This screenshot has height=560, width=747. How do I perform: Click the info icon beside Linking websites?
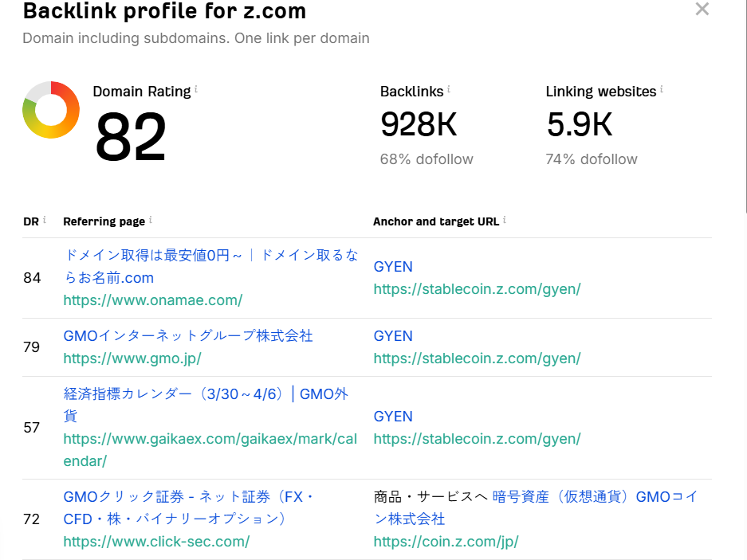click(661, 89)
